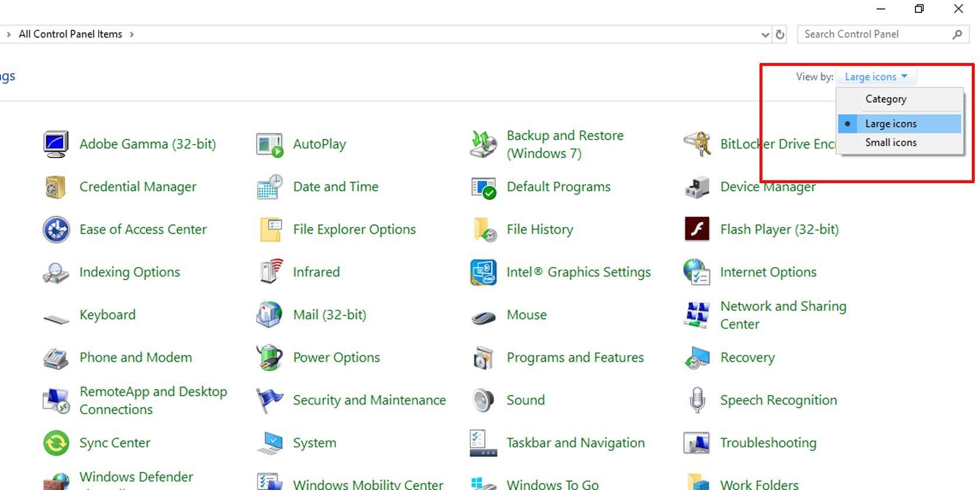Click the Network and Sharing Center icon
The height and width of the screenshot is (490, 980).
696,315
